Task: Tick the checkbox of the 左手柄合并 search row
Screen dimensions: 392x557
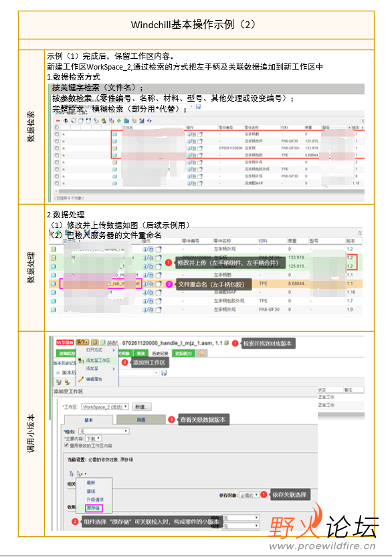Action: pyautogui.click(x=56, y=141)
